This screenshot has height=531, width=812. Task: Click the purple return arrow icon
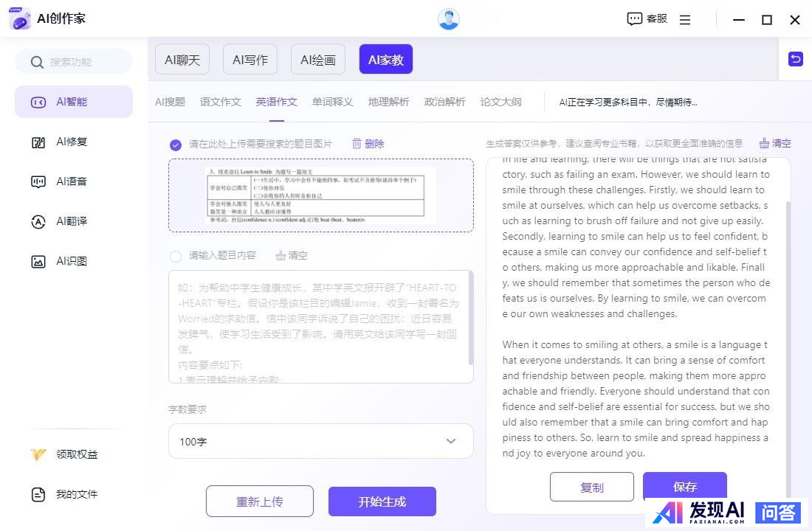tap(795, 59)
